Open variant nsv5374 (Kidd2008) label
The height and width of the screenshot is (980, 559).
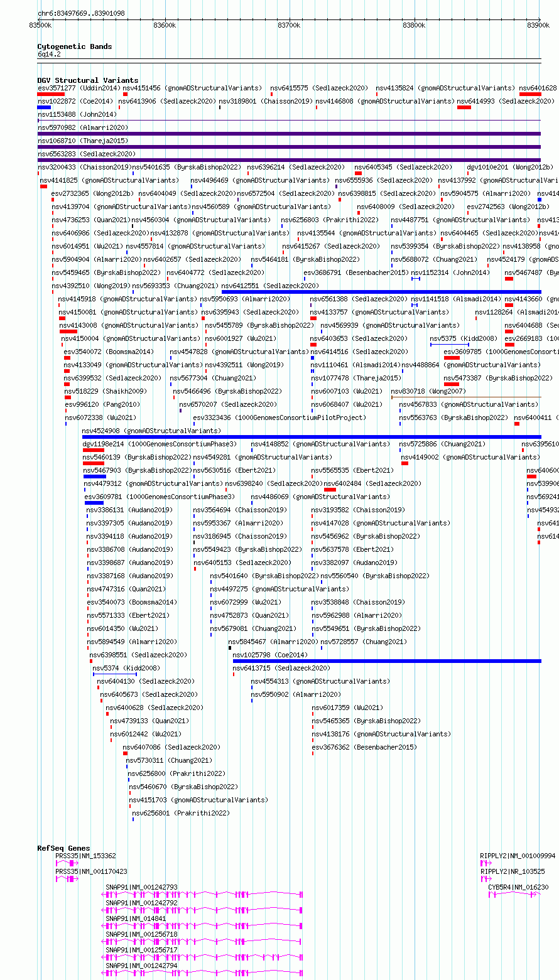point(126,668)
